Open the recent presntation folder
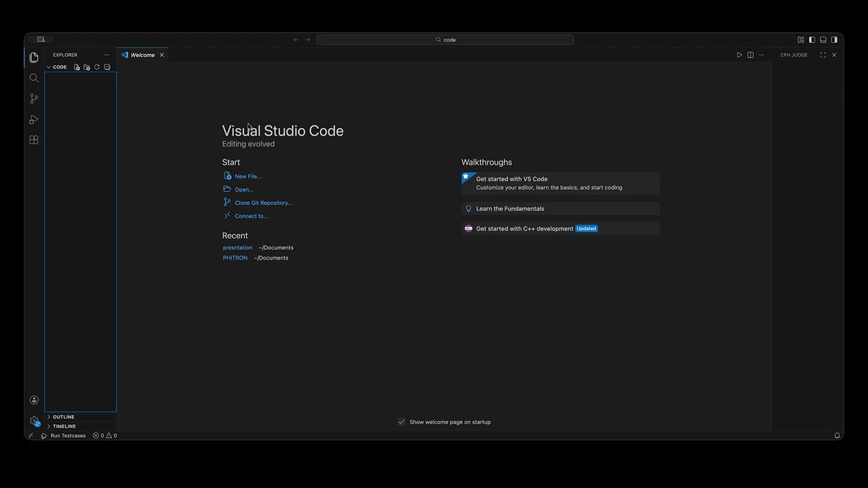Screen dimensions: 868x488 [237, 247]
